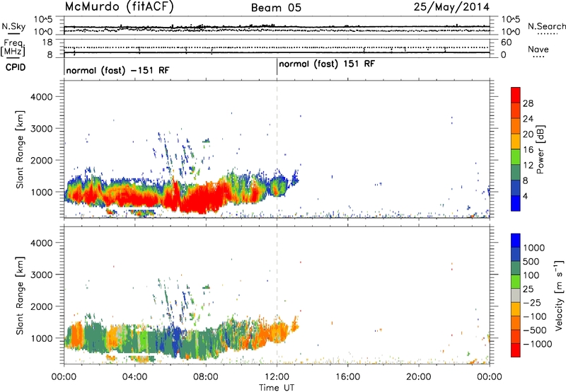Image resolution: width=566 pixels, height=392 pixels.
Task: Click the 20 label on the power colorbar
Action: [528, 134]
